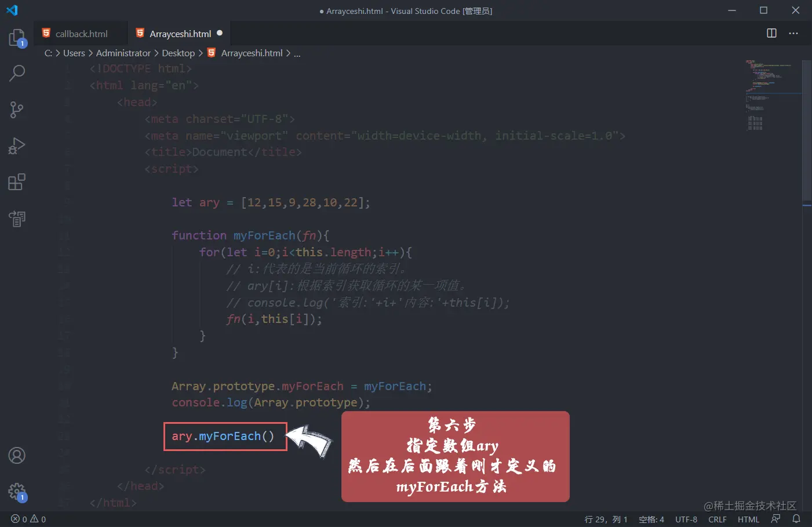
Task: Click the UTF-8 encoding status item
Action: [x=686, y=519]
